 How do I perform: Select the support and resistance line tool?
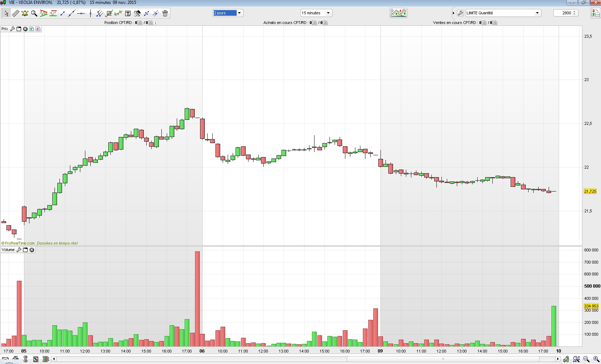[53, 13]
